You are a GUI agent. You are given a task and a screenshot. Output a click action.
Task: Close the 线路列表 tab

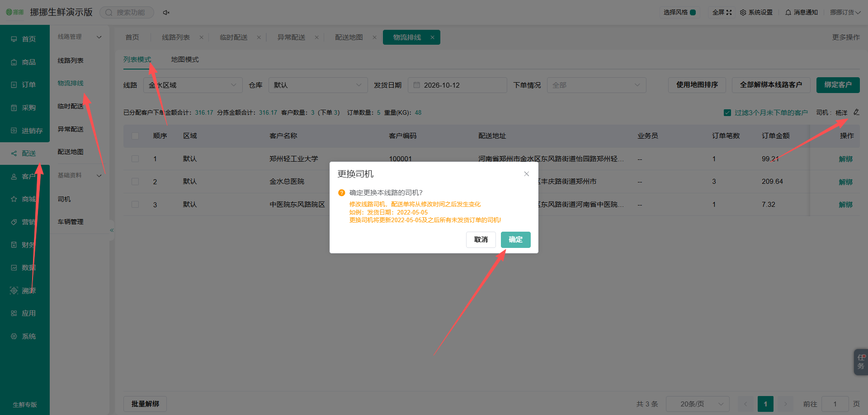point(201,37)
